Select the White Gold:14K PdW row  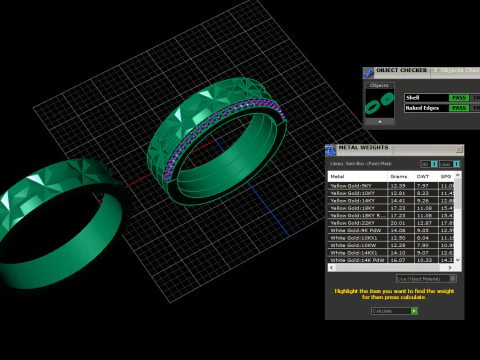pyautogui.click(x=391, y=260)
